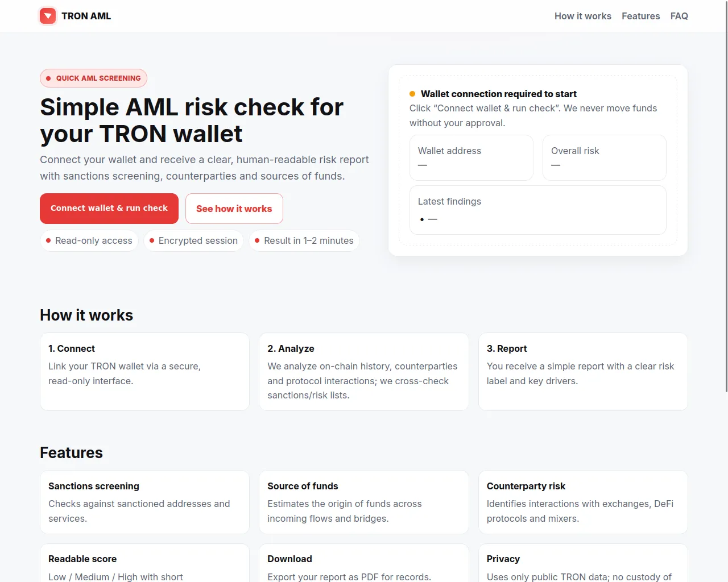Go to Features in the top navigation
The height and width of the screenshot is (582, 728).
tap(641, 16)
